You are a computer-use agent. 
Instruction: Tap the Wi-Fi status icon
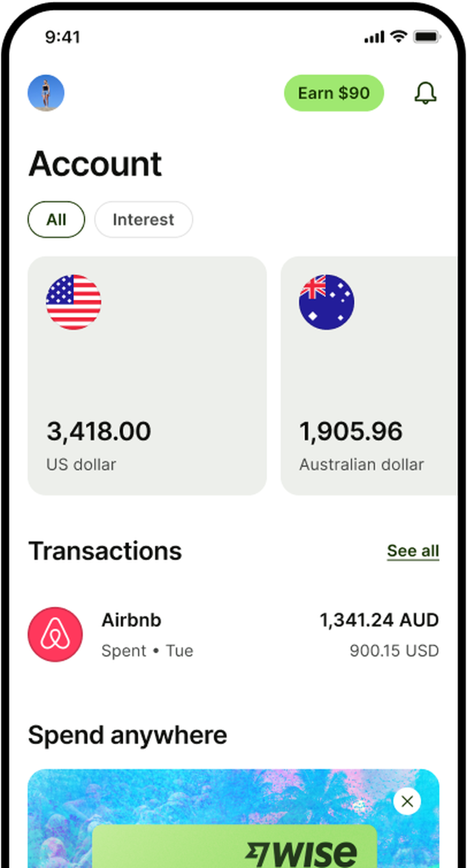(x=399, y=37)
